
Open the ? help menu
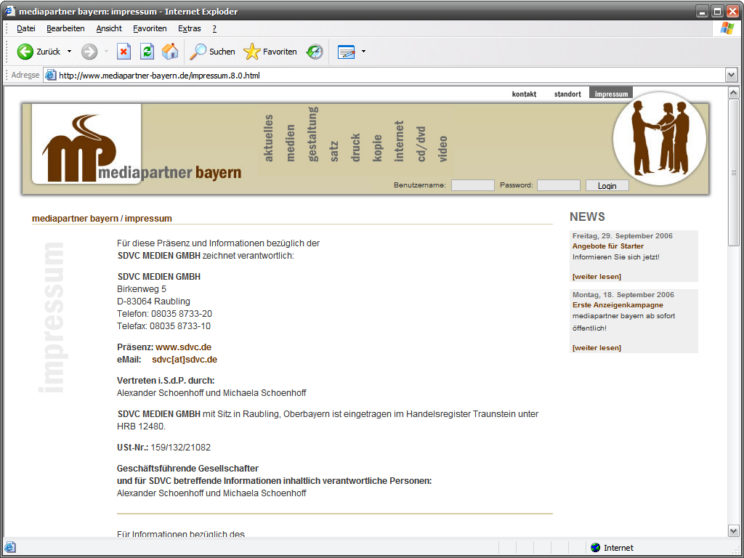tap(214, 28)
